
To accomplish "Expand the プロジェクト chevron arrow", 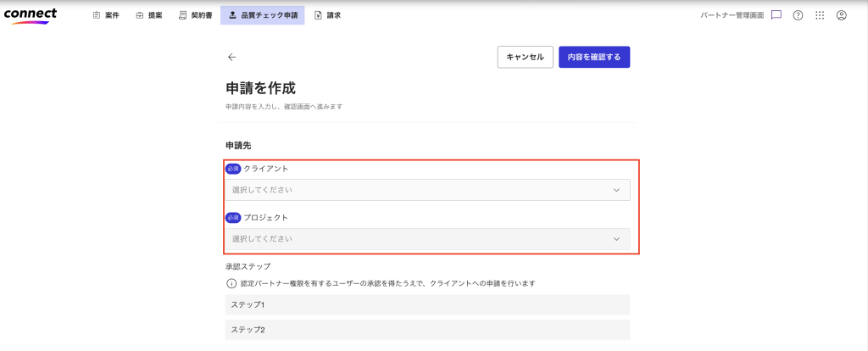I will [616, 239].
